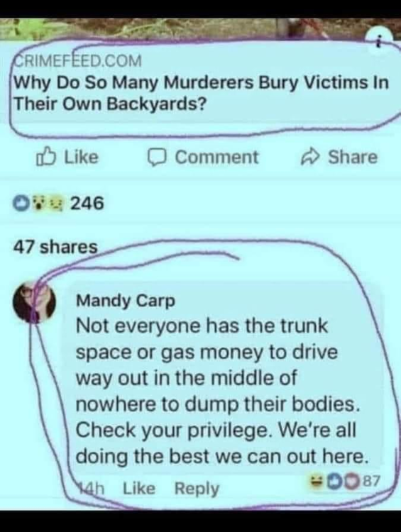Click the Share arrow icon
Screen dimensions: 401x532
311,157
